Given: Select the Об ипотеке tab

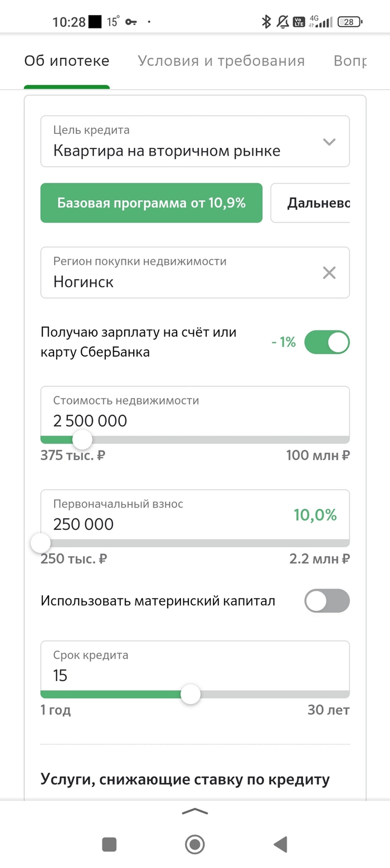Looking at the screenshot, I should click(x=67, y=61).
